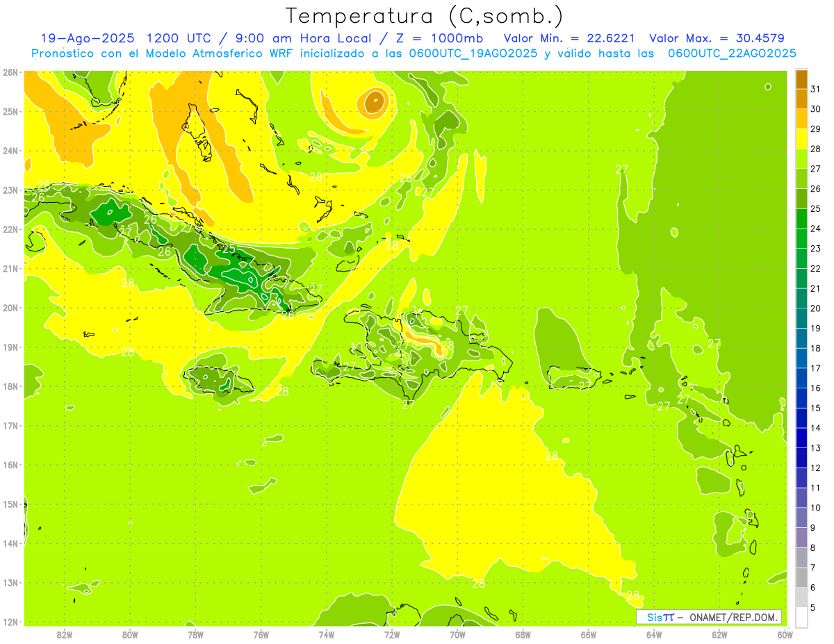
Task: Click the 78W longitude axis label
Action: [x=195, y=634]
